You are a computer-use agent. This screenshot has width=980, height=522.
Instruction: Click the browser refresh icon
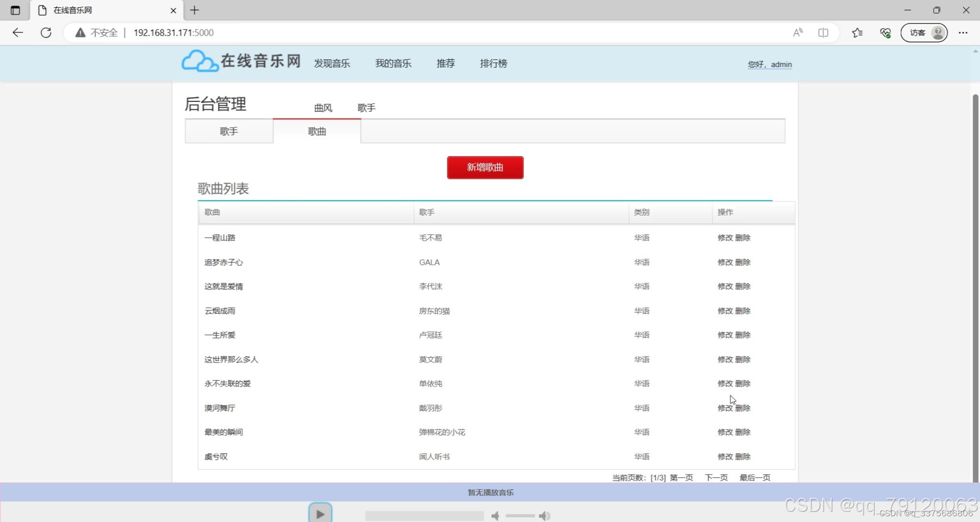coord(46,32)
